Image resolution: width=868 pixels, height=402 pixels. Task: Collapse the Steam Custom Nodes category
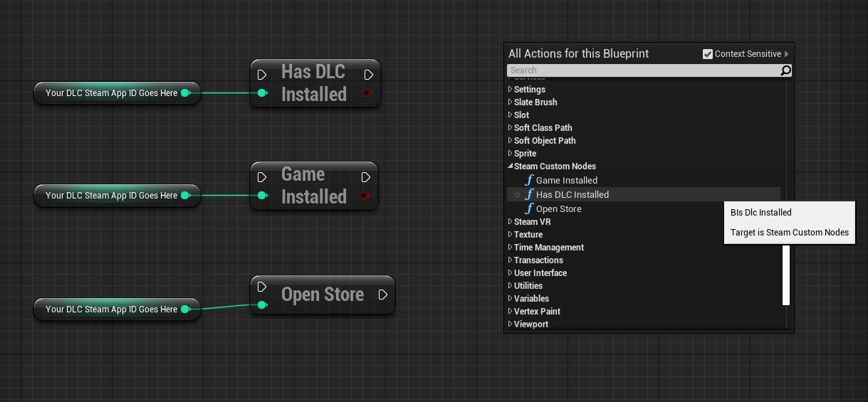510,166
